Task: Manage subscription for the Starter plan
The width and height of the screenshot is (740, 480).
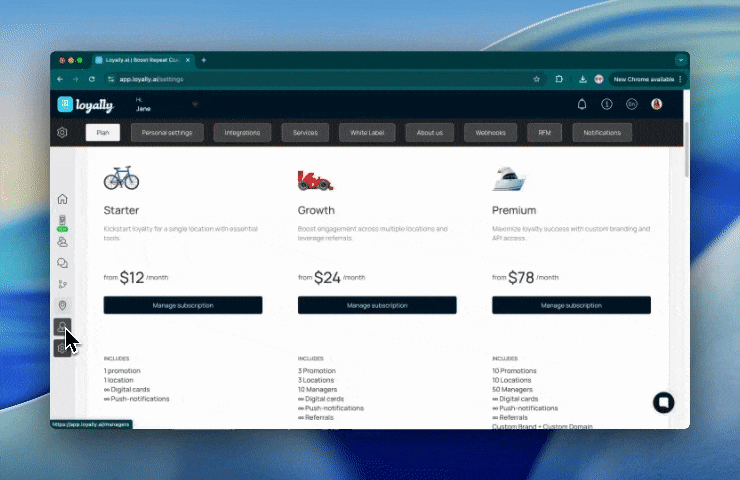Action: (183, 305)
